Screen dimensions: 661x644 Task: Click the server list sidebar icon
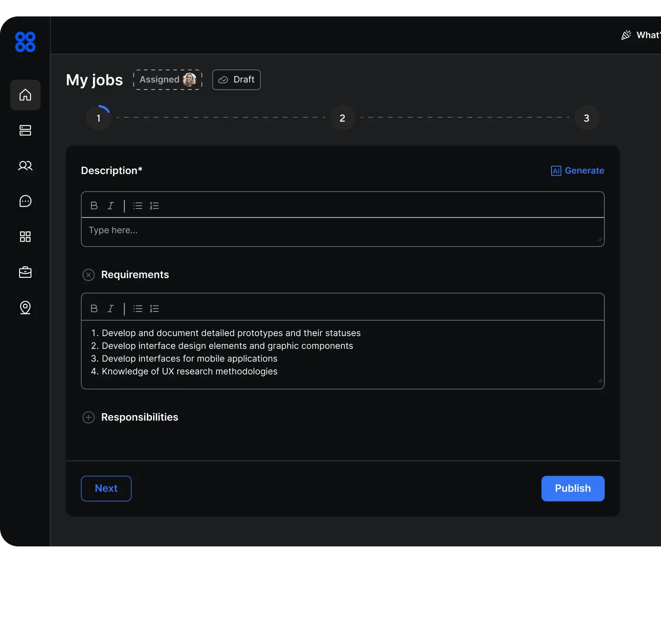[x=25, y=130]
